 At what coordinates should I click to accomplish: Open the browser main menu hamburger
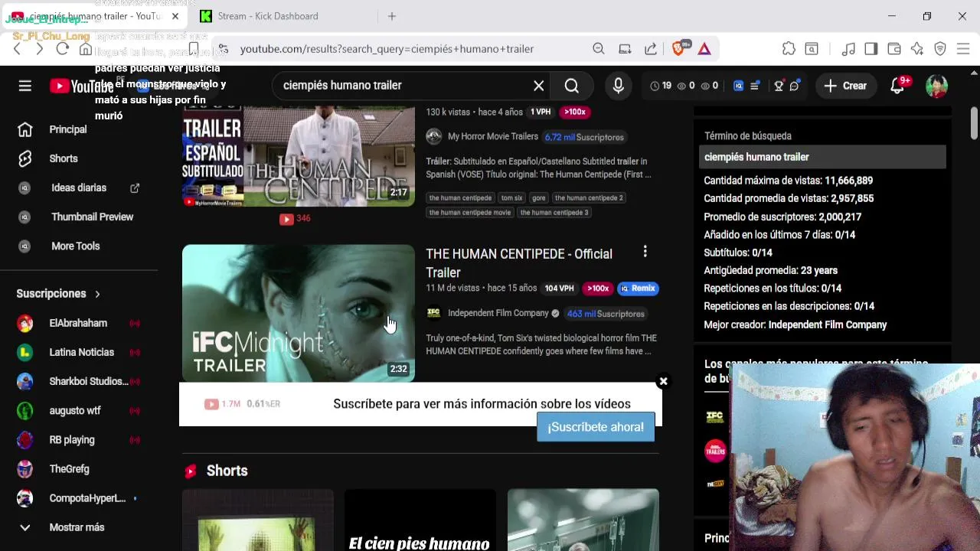point(963,49)
